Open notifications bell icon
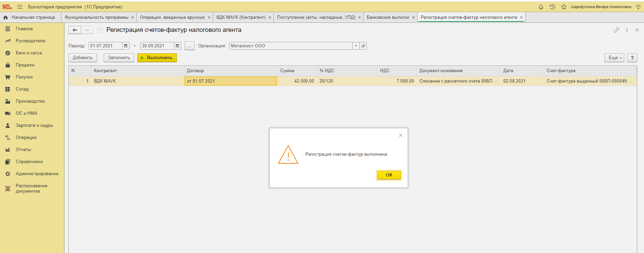The width and height of the screenshot is (644, 253). [541, 7]
